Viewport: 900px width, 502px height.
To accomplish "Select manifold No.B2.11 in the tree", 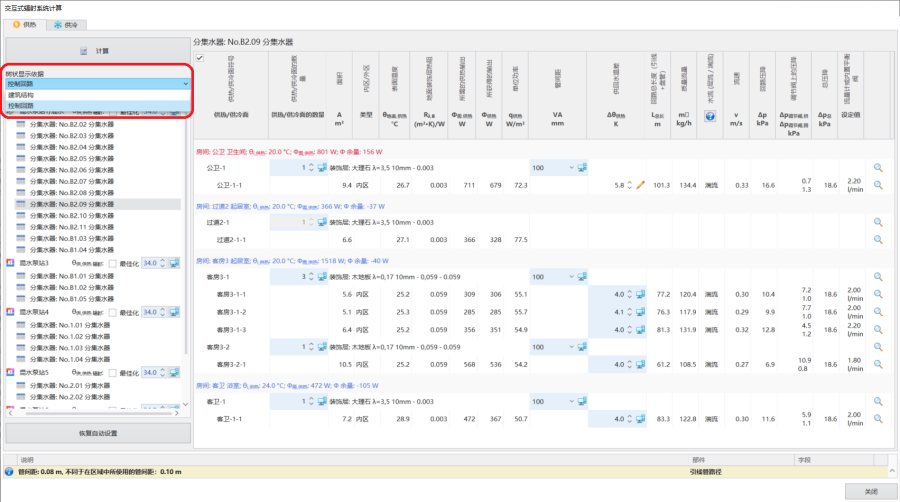I will click(x=72, y=227).
